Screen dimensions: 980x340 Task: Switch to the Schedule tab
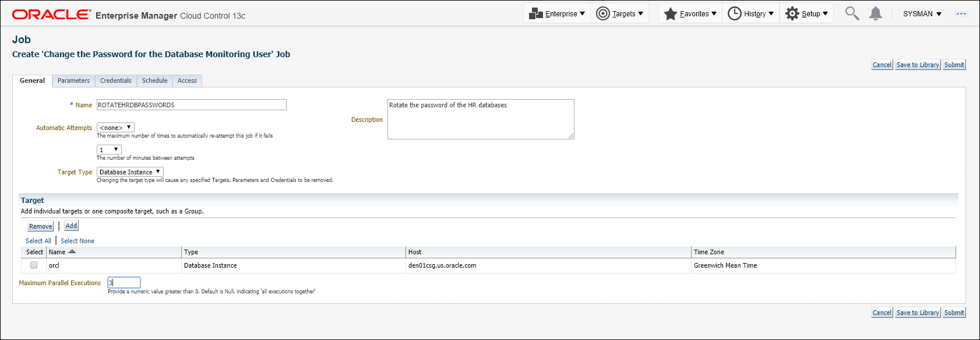click(154, 81)
